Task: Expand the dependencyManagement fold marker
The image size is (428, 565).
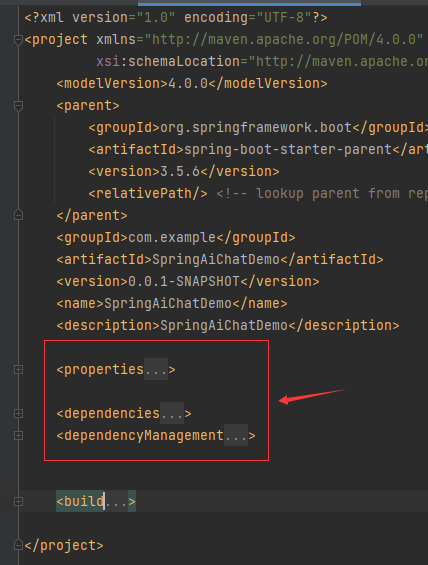Action: coord(18,436)
